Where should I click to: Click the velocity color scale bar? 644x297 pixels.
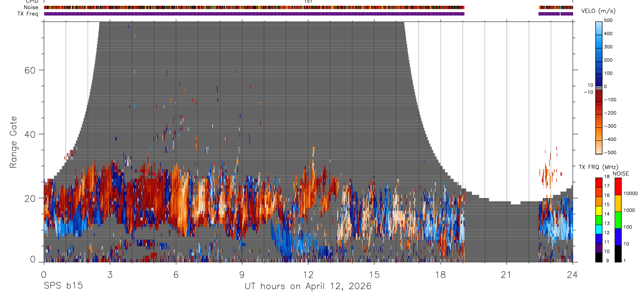point(599,87)
